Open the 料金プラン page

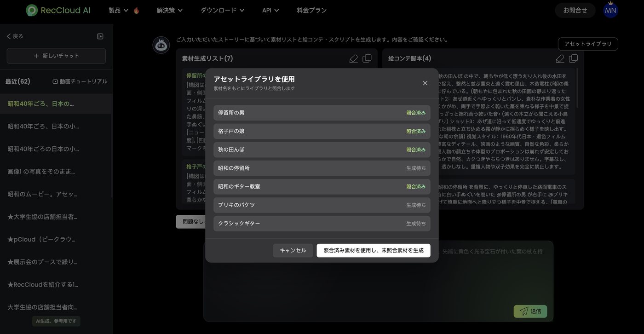[312, 10]
